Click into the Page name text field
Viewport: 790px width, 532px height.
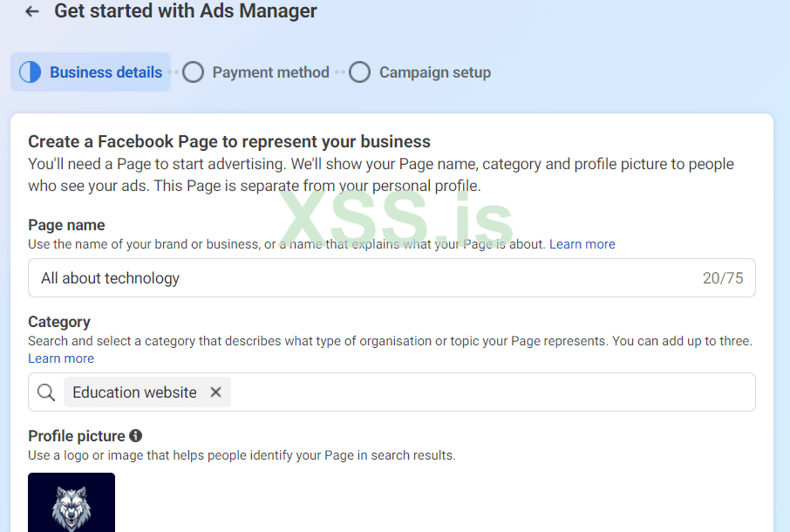point(349,278)
